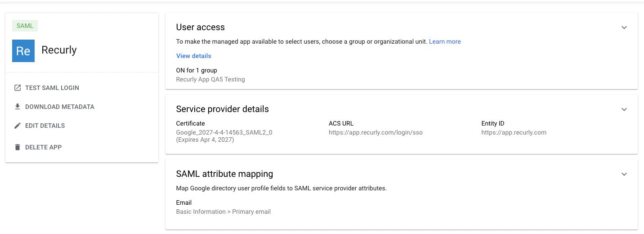
Task: Click the external-link icon beside Test SAML Login
Action: pyautogui.click(x=18, y=88)
